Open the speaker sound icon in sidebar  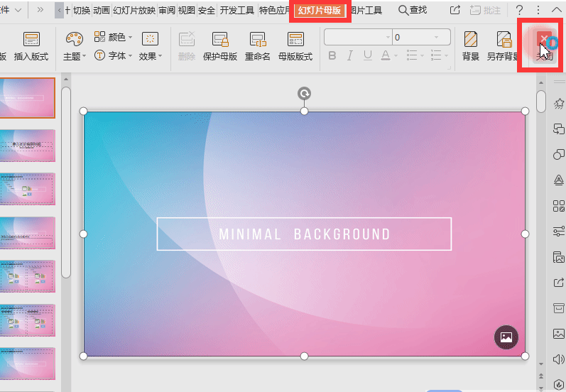coord(558,359)
